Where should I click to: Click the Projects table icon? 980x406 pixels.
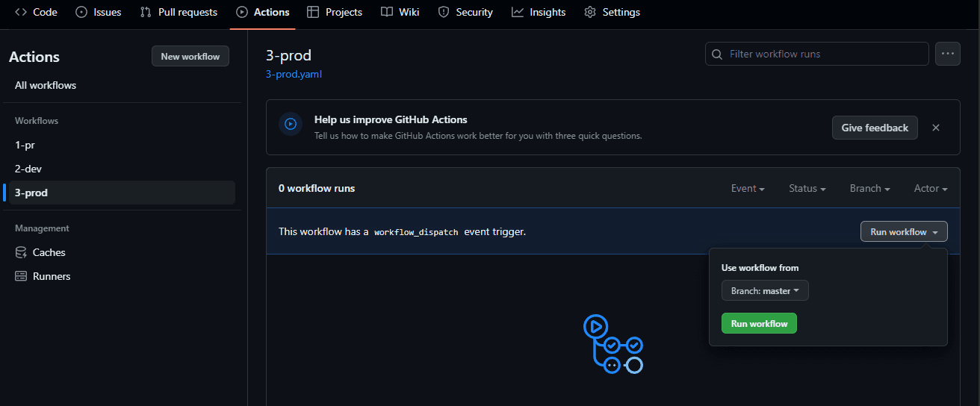click(314, 12)
